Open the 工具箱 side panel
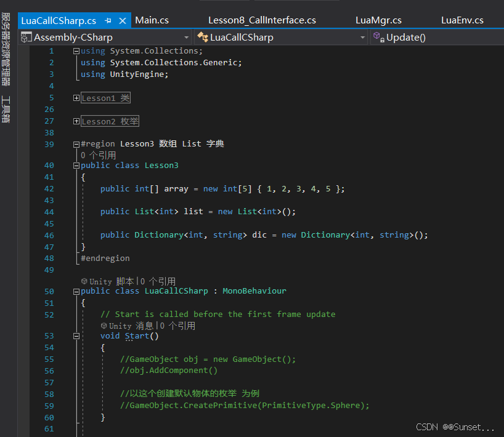 [6, 109]
